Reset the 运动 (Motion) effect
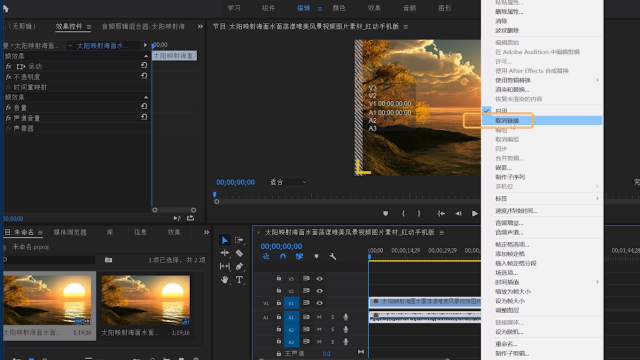Image resolution: width=640 pixels, height=360 pixels. [x=144, y=65]
